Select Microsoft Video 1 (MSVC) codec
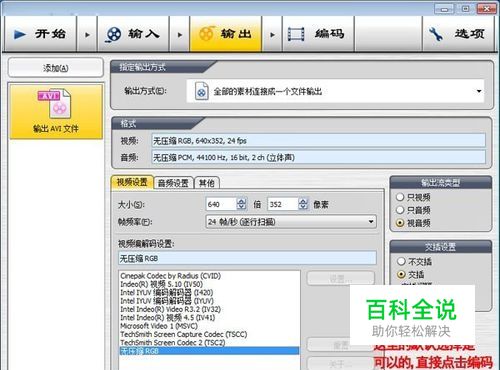 tap(209, 326)
